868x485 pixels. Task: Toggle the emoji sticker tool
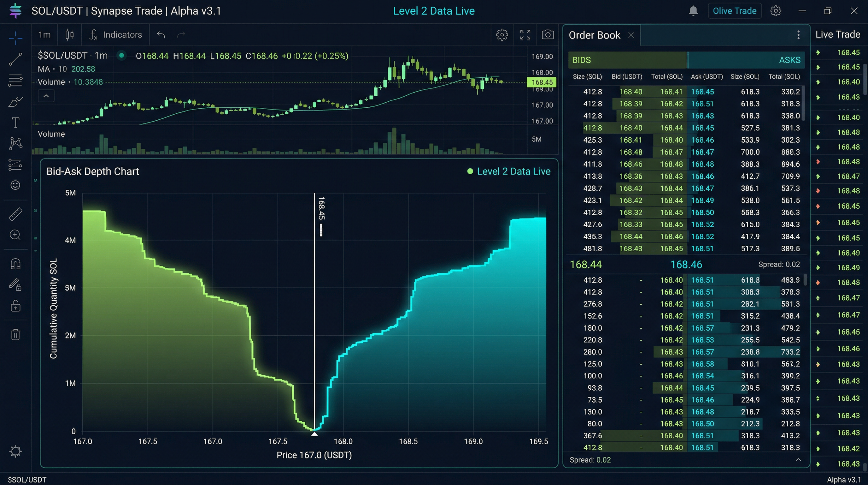click(x=15, y=185)
